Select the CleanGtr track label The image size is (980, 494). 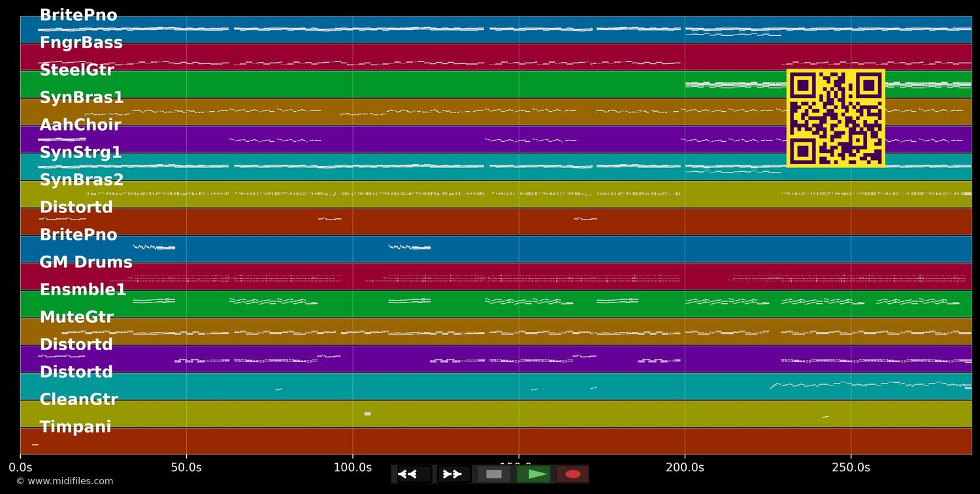click(78, 400)
